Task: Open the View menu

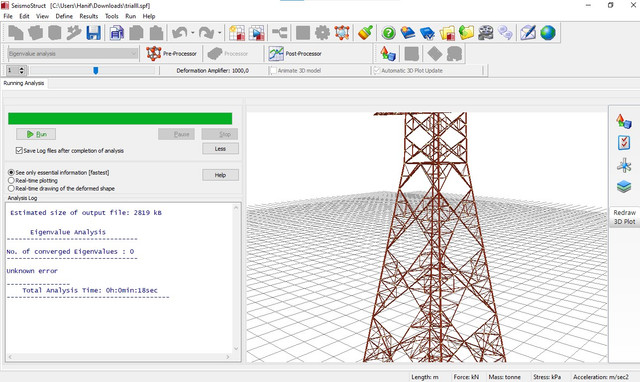Action: 42,16
